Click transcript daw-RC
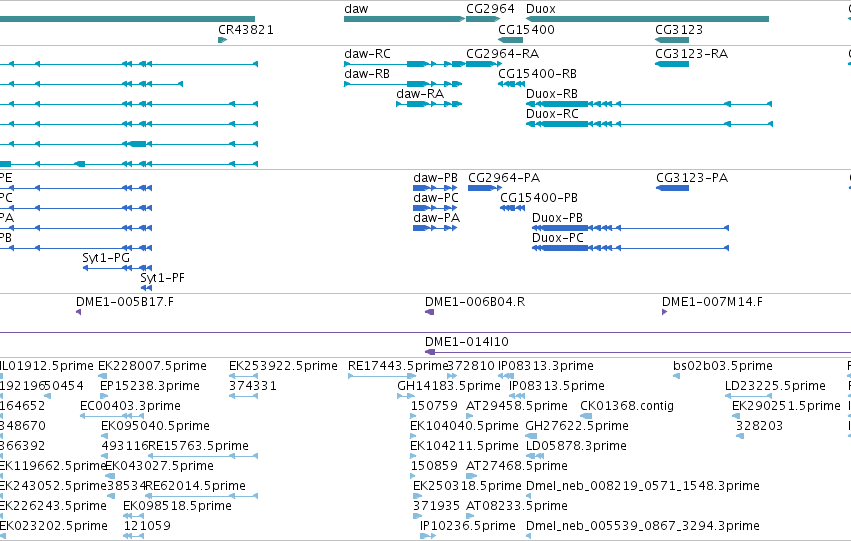This screenshot has height=541, width=851. (x=404, y=64)
